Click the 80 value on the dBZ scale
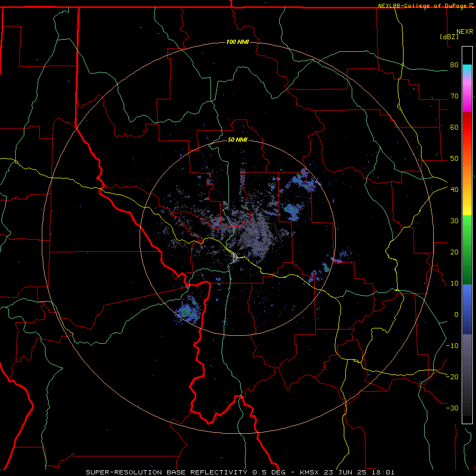This screenshot has width=476, height=476. tap(454, 65)
